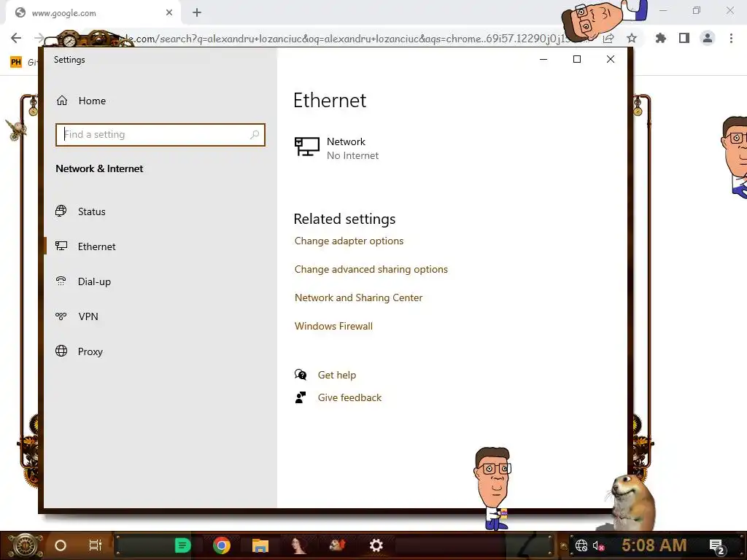
Task: Open Windows Firewall link
Action: point(333,326)
